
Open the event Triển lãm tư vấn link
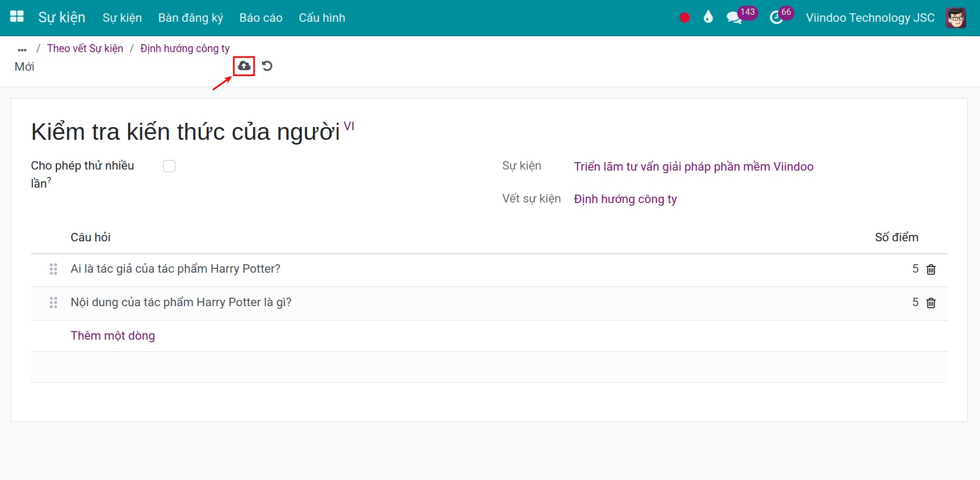coord(694,166)
